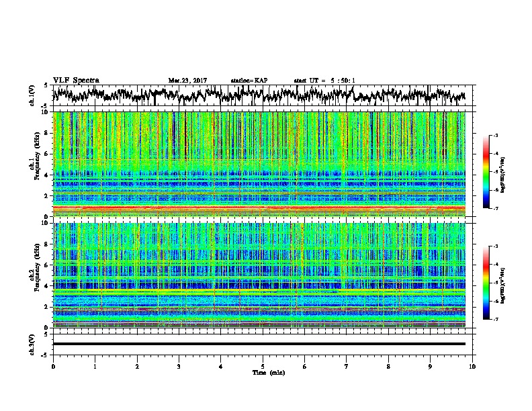Select the "start UT = 5 :50: 1" text
532x411 pixels.
(324, 81)
